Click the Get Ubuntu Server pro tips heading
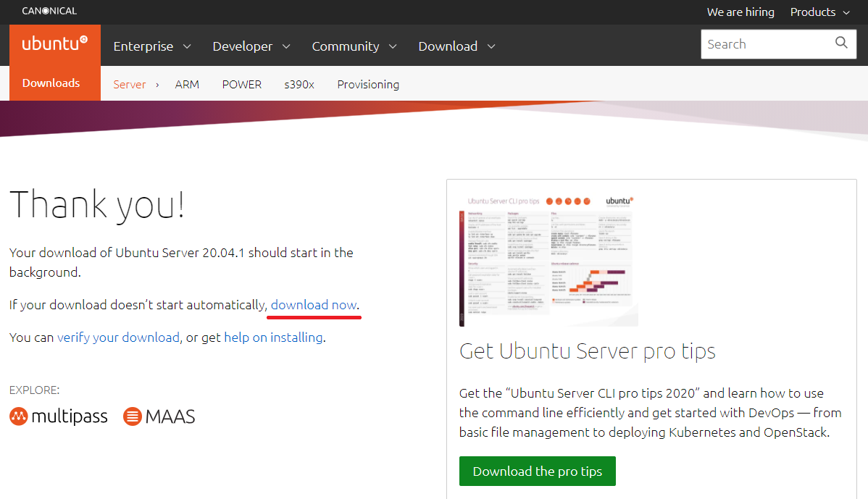This screenshot has width=868, height=499. point(588,351)
